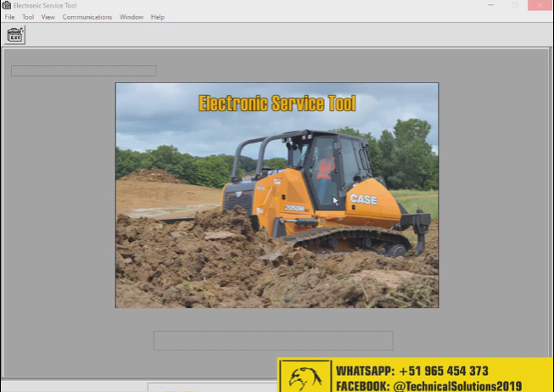The width and height of the screenshot is (554, 392).
Task: Open the Window menu
Action: pyautogui.click(x=132, y=17)
